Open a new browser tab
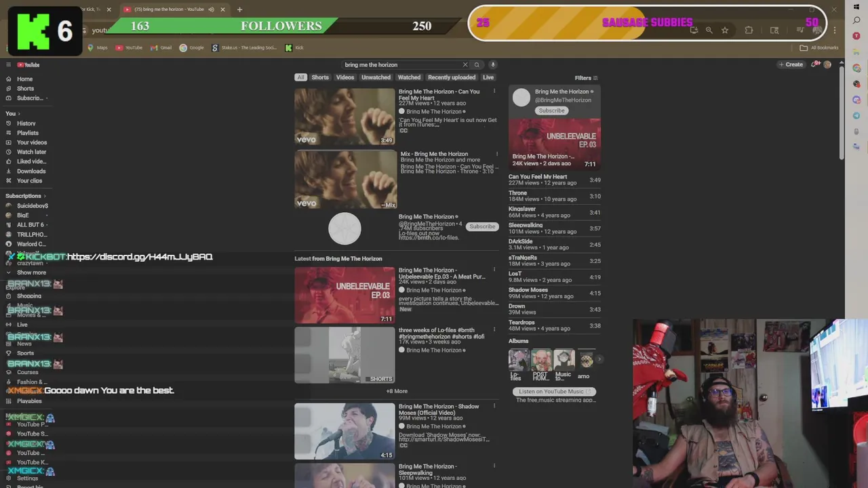868x488 pixels. [x=239, y=9]
